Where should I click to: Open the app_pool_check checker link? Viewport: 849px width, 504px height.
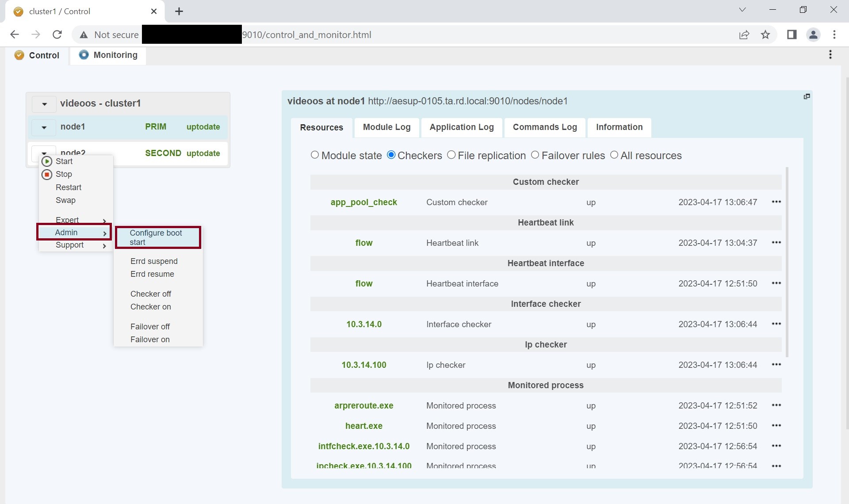(363, 202)
